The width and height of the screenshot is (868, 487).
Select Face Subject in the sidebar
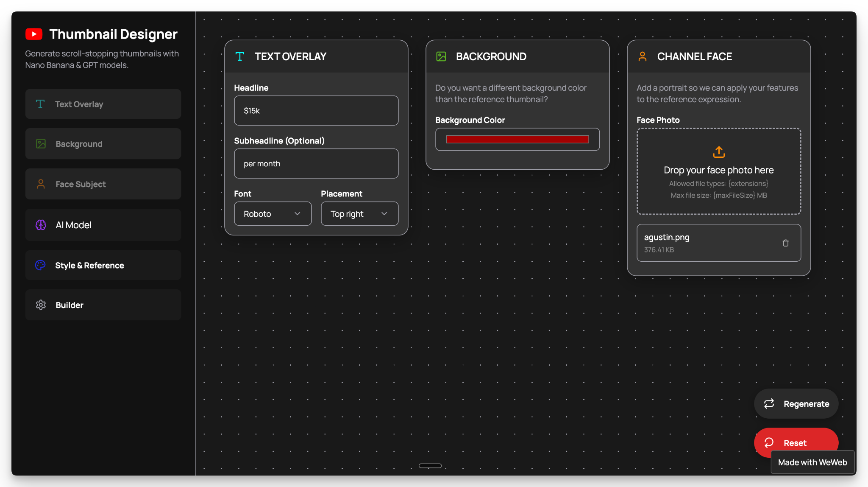click(103, 184)
